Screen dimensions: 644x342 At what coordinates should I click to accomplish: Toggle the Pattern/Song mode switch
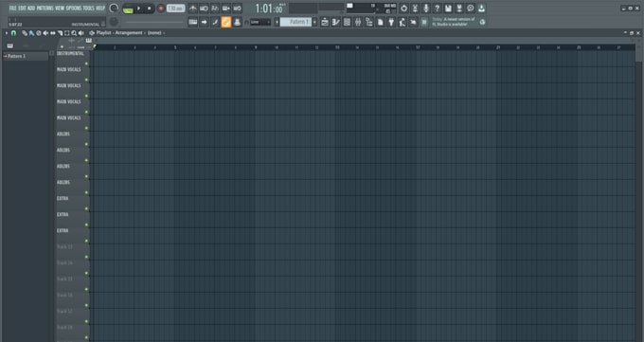point(128,9)
